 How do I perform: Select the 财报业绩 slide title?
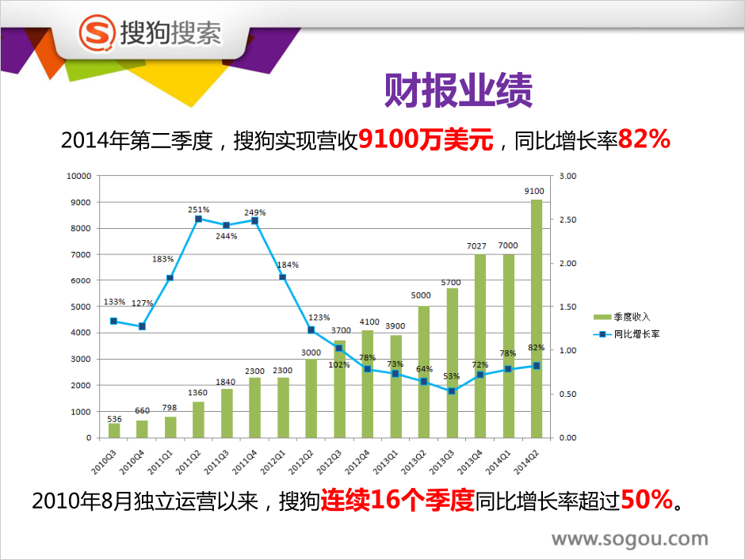(x=458, y=90)
